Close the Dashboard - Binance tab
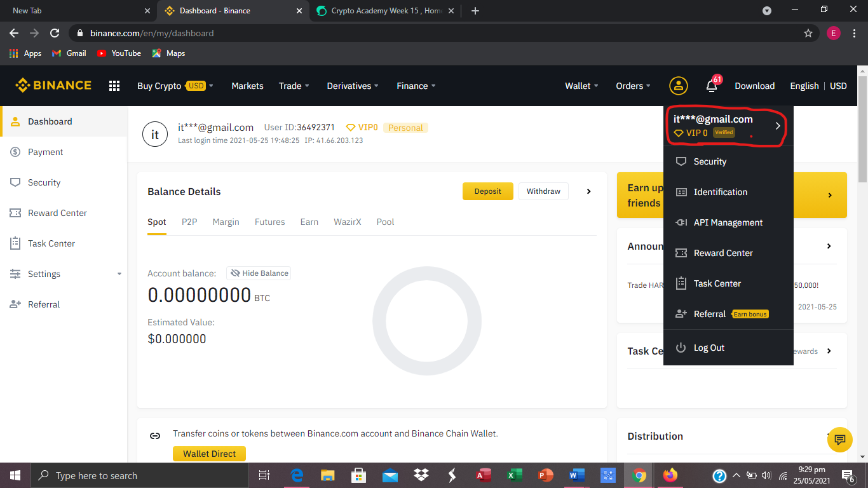Screen dimensions: 868x488 [299, 11]
